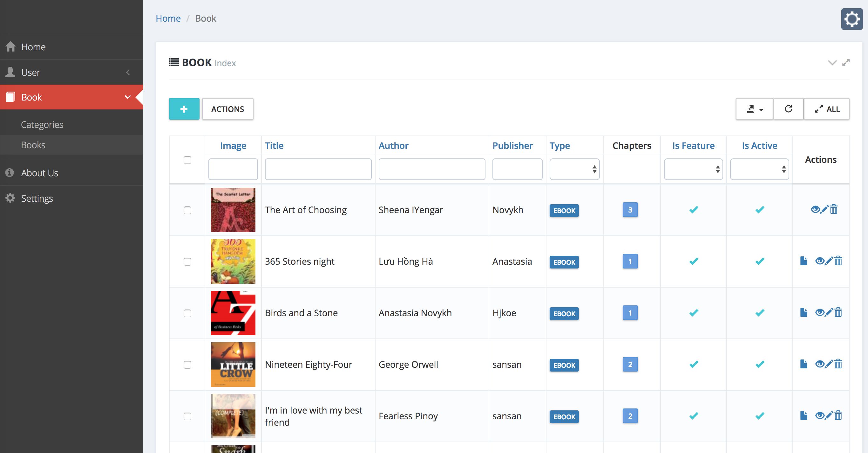Select checkbox for The Art of Choosing

[187, 210]
